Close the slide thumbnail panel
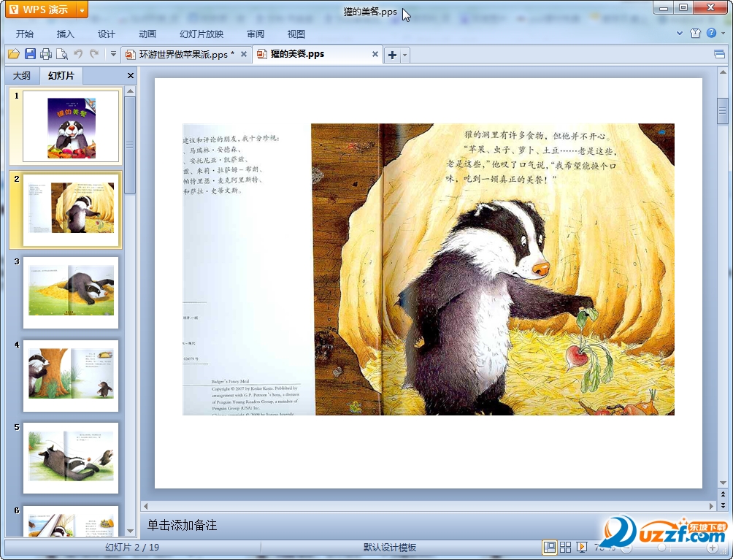733x560 pixels. tap(131, 76)
